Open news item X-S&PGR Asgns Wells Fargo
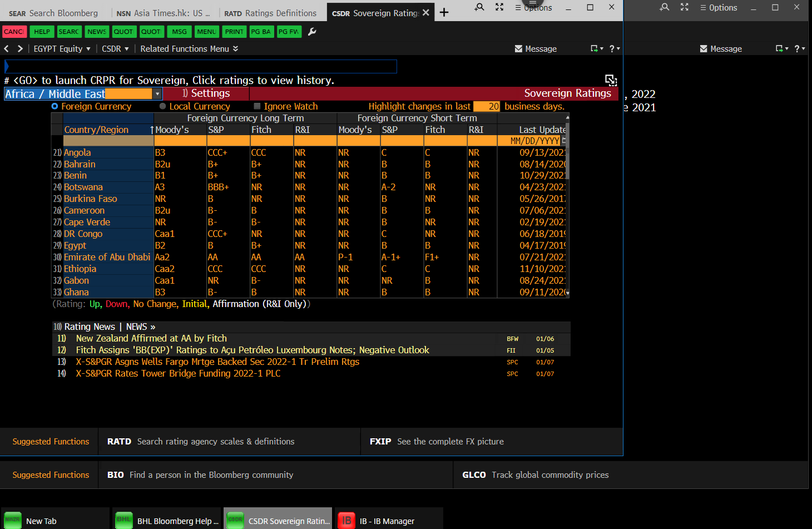 tap(217, 362)
